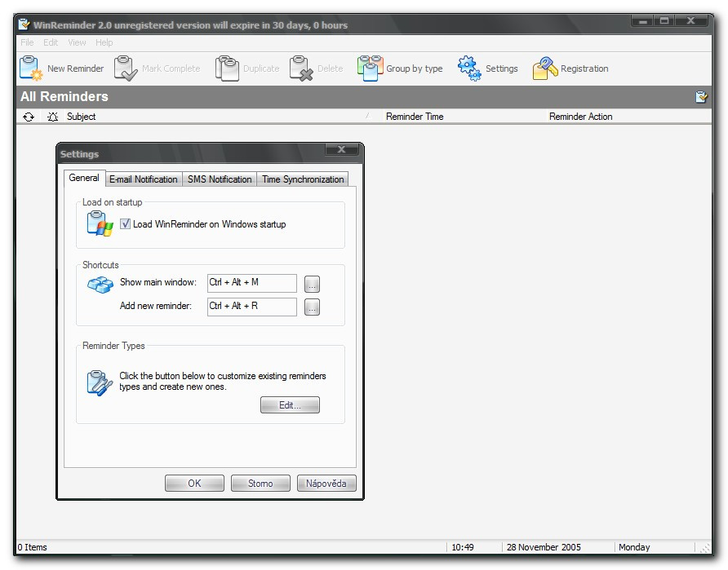
Task: Switch to the SMS Notification tab
Action: 220,179
